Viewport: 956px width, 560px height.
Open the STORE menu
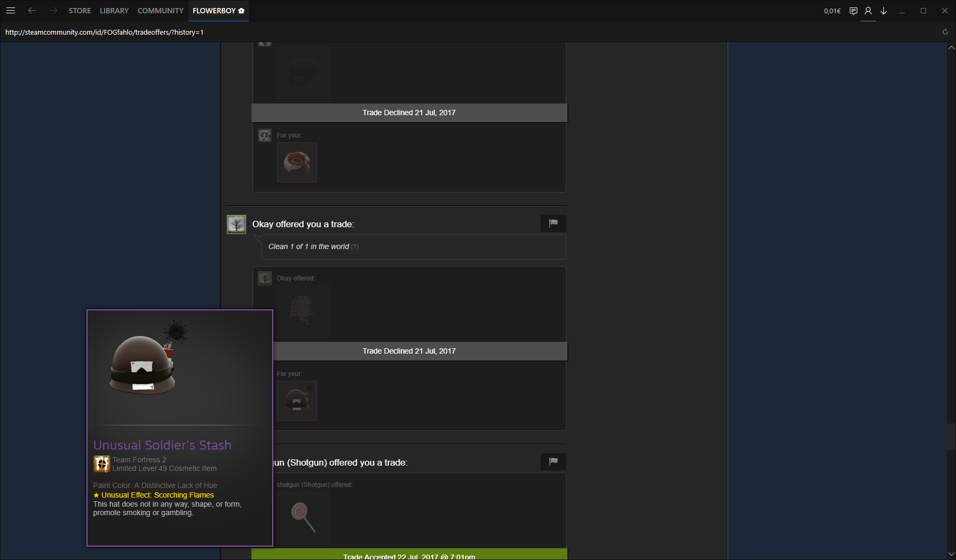[80, 11]
